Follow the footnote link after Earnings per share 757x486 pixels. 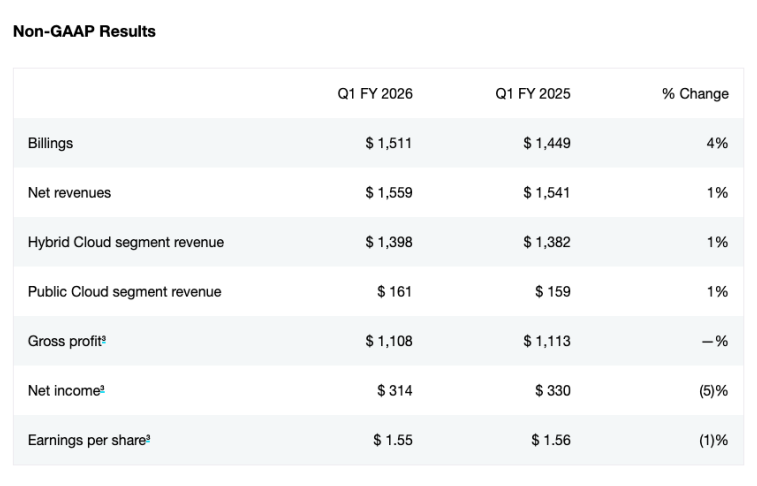[148, 438]
